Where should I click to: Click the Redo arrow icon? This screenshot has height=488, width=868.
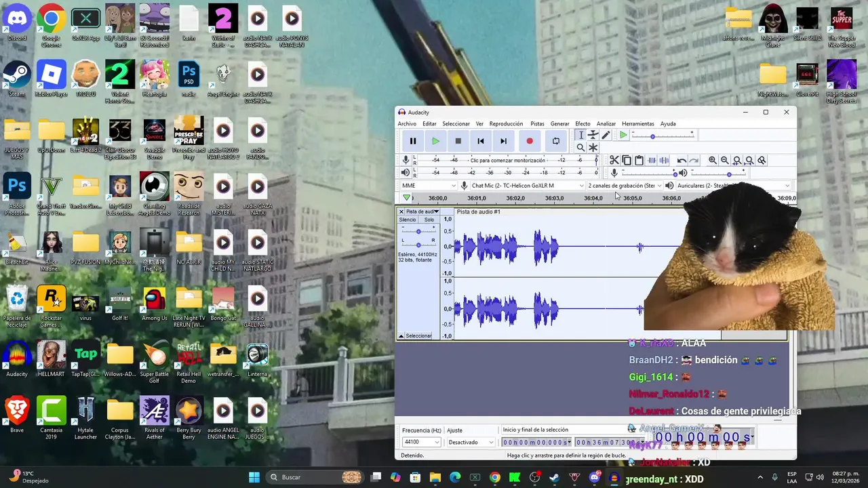click(x=694, y=161)
